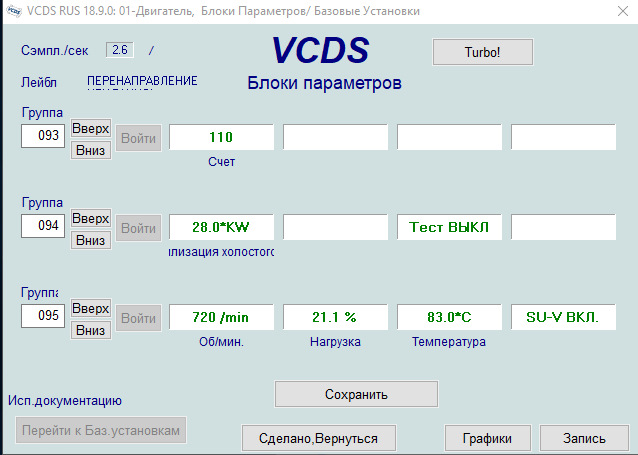Open the ПЕРЕНАПРАВЛЕНИЕ label link
Screen dimensions: 638x455
click(142, 81)
